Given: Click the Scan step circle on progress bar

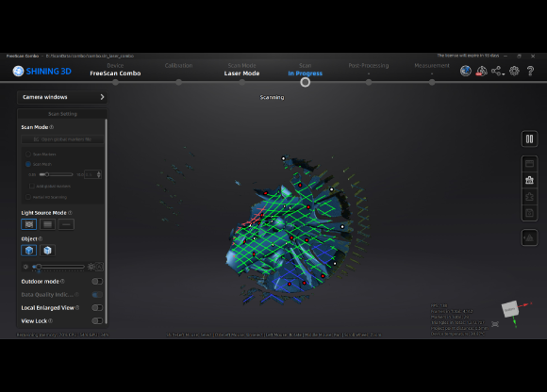Looking at the screenshot, I should click(x=306, y=82).
